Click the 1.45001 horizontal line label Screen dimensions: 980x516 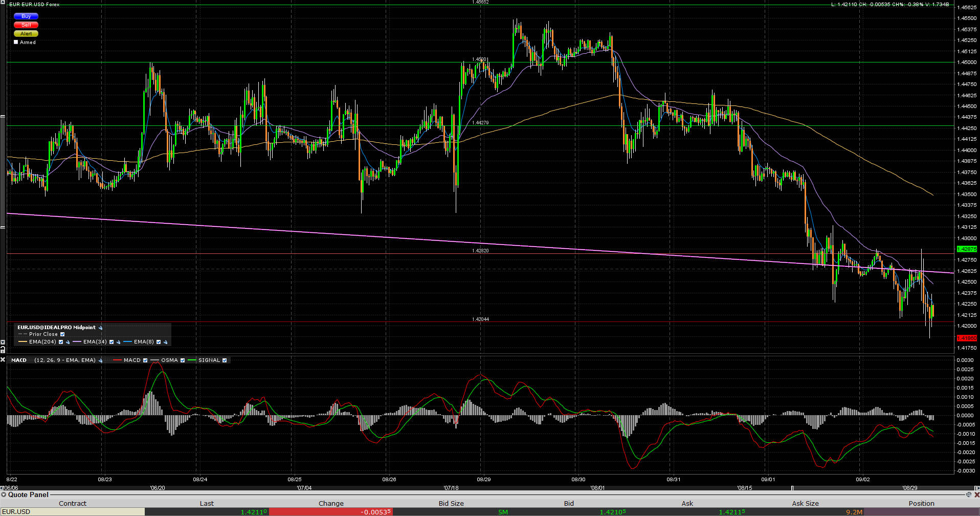(480, 59)
